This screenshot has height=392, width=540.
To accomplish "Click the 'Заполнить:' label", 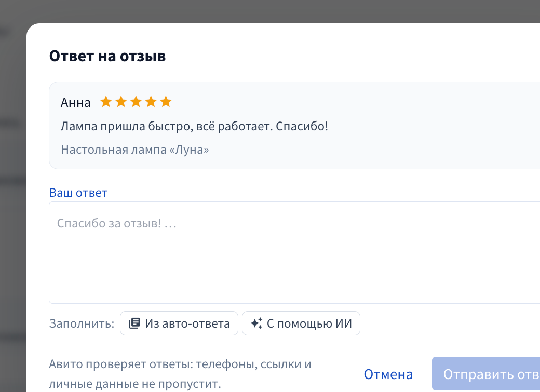I will pyautogui.click(x=82, y=323).
